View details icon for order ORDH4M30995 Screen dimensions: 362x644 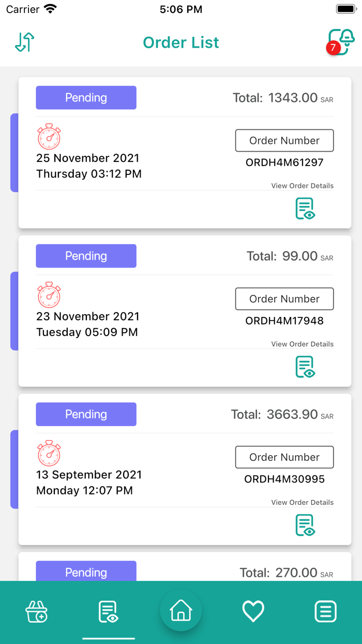[x=305, y=525]
